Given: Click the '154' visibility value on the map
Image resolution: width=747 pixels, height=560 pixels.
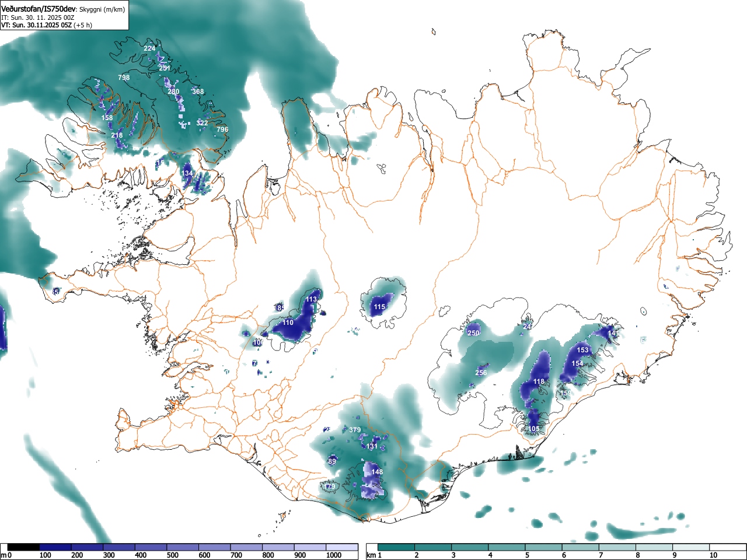Looking at the screenshot, I should coord(577,363).
